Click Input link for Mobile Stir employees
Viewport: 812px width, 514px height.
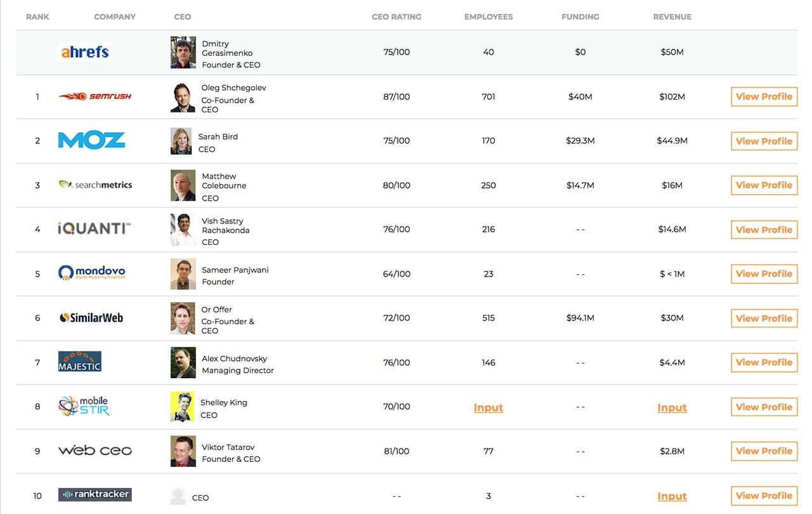pyautogui.click(x=488, y=407)
